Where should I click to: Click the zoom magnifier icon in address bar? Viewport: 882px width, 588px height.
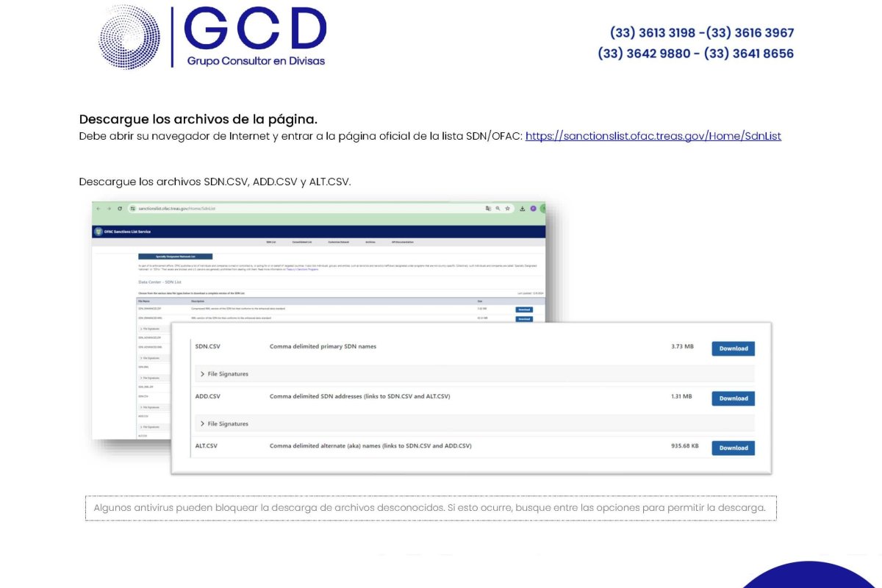coord(498,209)
